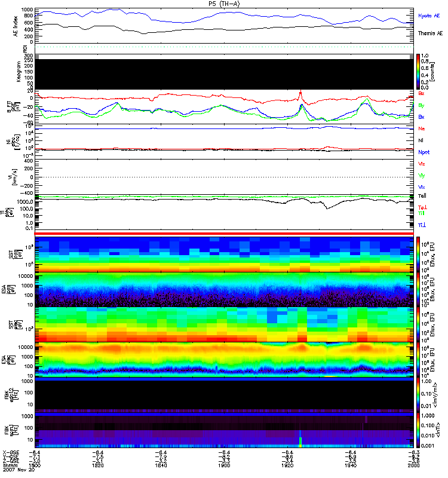Click the black Keogram image panel
The height and width of the screenshot is (478, 448).
pyautogui.click(x=224, y=74)
